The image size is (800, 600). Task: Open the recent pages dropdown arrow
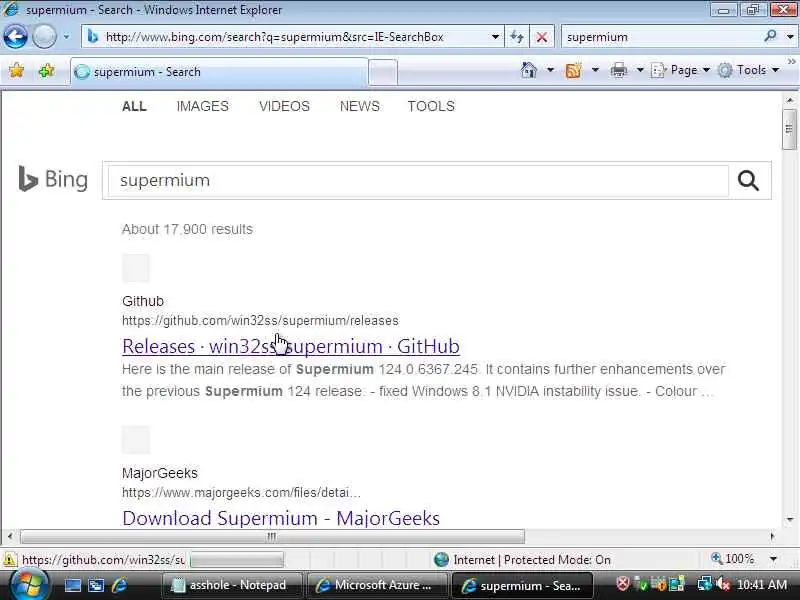point(66,37)
